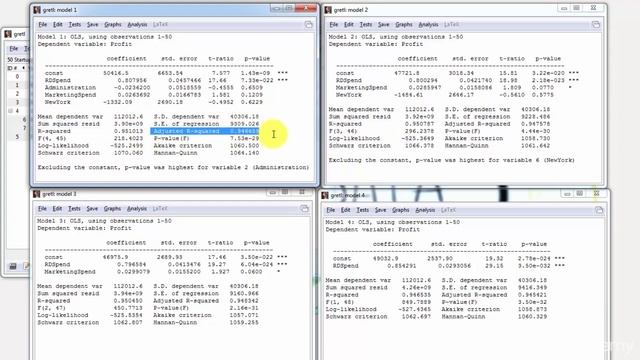Open calculator icon at bottom of main gretl window
This screenshot has width=640, height=360.
[13, 266]
